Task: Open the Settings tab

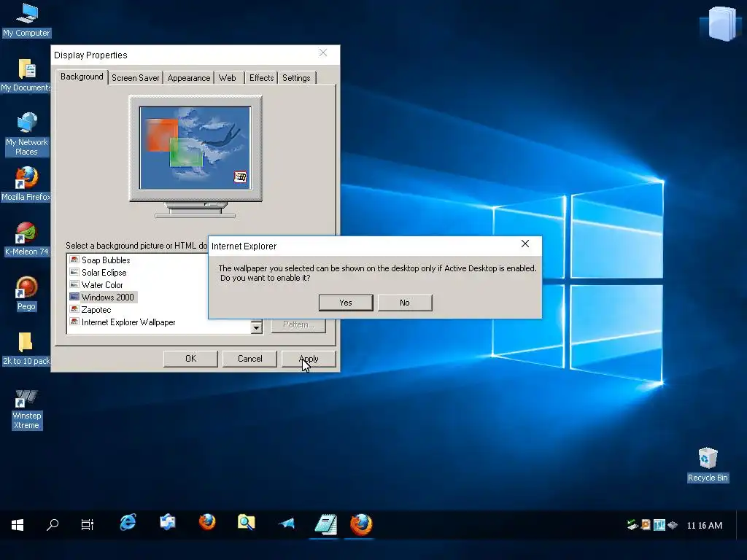Action: point(296,77)
